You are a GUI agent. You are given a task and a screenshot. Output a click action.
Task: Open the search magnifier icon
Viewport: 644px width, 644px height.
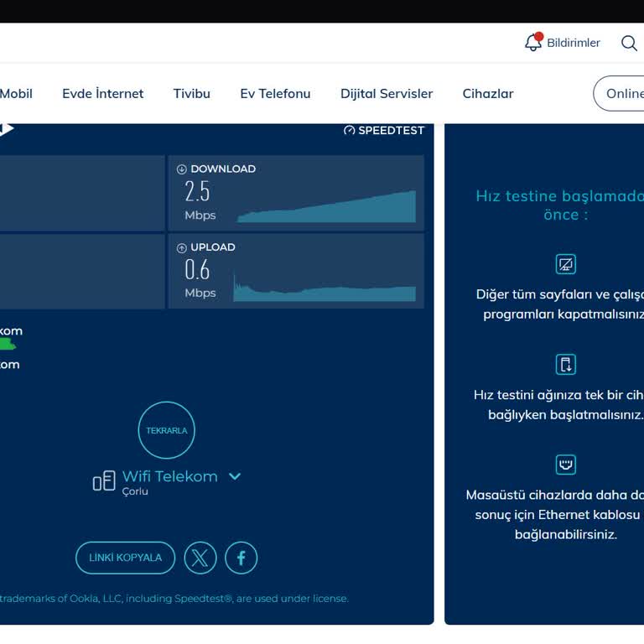pos(629,43)
